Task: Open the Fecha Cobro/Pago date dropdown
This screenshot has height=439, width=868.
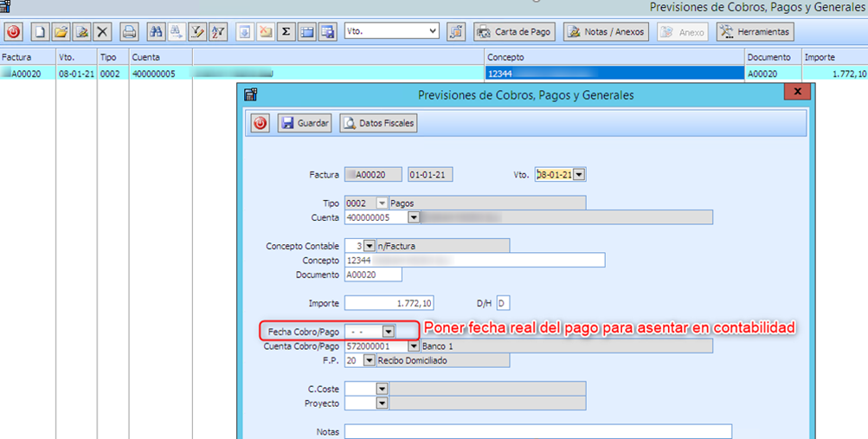Action: (x=389, y=331)
